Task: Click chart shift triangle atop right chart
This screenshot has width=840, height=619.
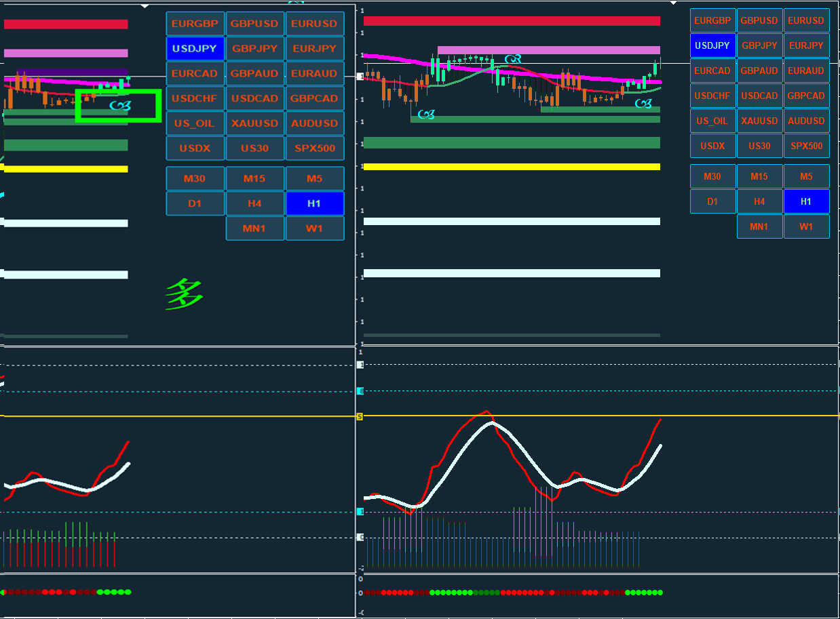Action: [x=673, y=3]
